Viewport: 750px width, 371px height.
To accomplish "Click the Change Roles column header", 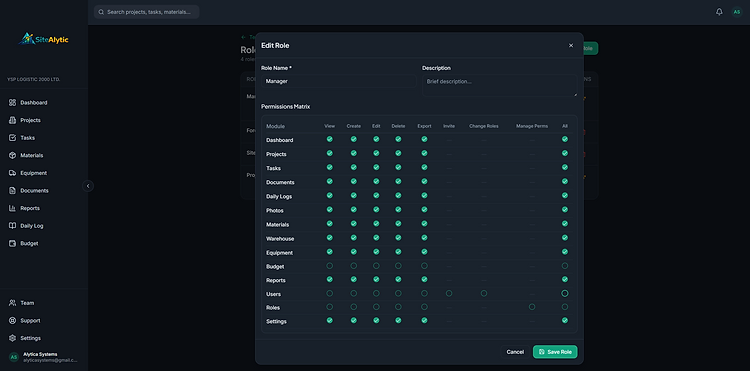I will click(484, 126).
